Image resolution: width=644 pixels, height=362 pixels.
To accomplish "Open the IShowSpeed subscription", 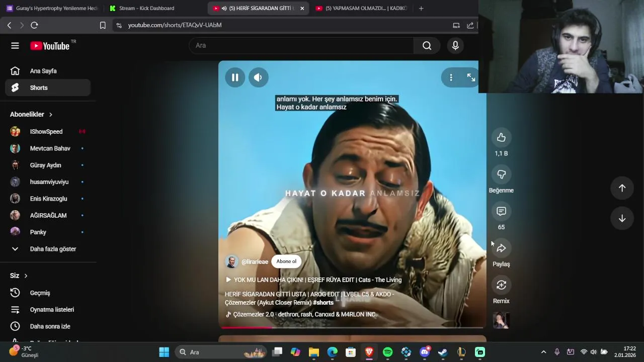I will pos(48,132).
